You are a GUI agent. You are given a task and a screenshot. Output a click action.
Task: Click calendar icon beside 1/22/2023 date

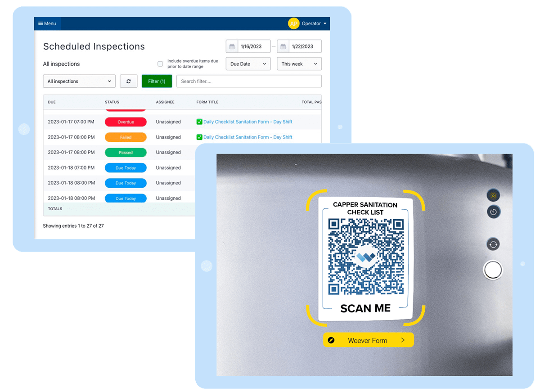tap(283, 46)
